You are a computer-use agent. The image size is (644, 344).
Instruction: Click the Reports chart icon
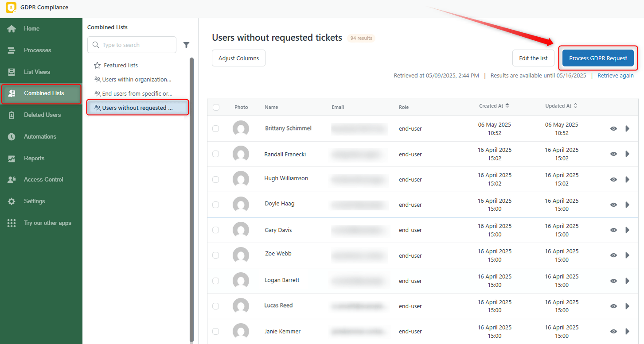[12, 158]
